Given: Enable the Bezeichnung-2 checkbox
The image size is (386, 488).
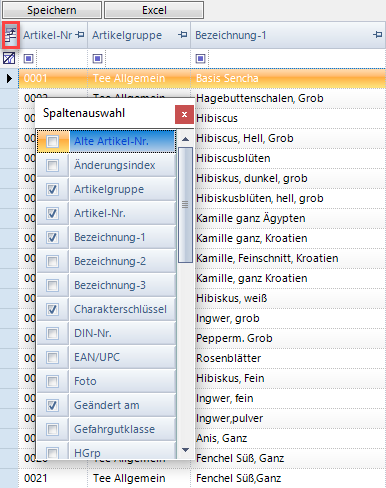Looking at the screenshot, I should coord(52,261).
